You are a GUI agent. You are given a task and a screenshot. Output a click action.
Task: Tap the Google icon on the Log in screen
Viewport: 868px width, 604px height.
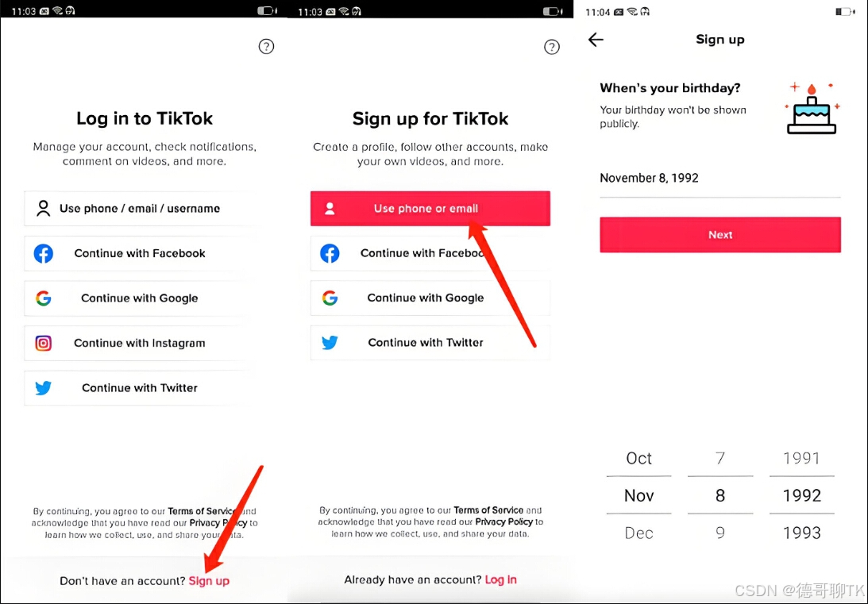coord(43,298)
